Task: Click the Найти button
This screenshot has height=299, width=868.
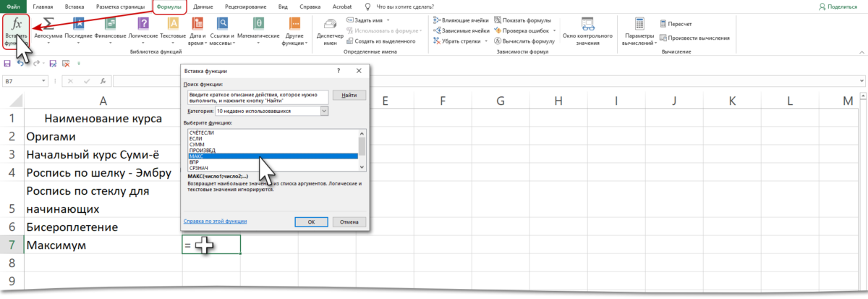Action: point(349,95)
